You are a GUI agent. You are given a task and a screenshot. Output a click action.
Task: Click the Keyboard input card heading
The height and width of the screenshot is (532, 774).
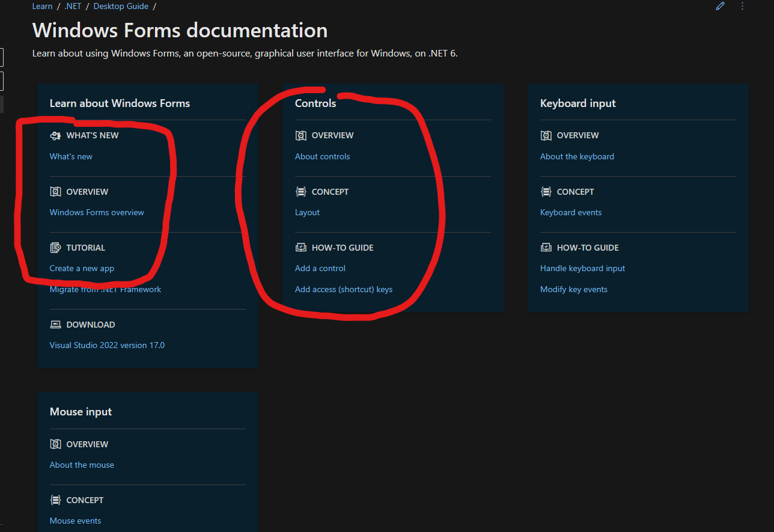[x=577, y=103]
